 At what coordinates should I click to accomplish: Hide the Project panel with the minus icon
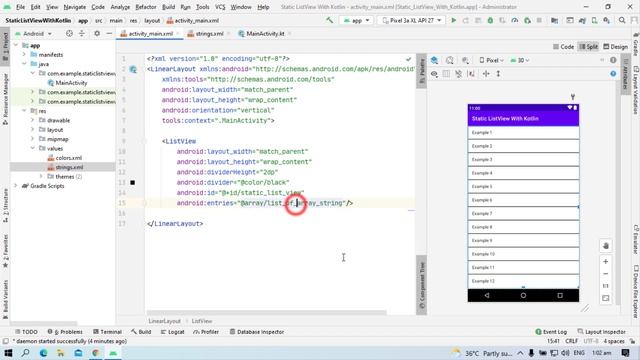pyautogui.click(x=109, y=33)
